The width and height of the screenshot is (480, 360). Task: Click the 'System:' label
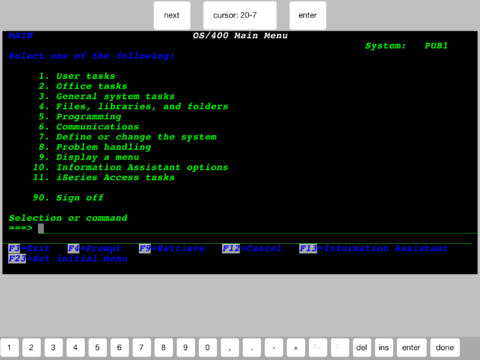tap(386, 46)
